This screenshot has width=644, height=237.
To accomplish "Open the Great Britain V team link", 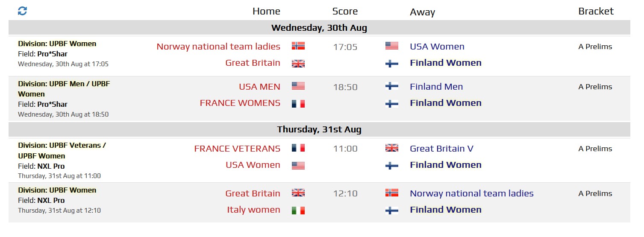I will (441, 149).
